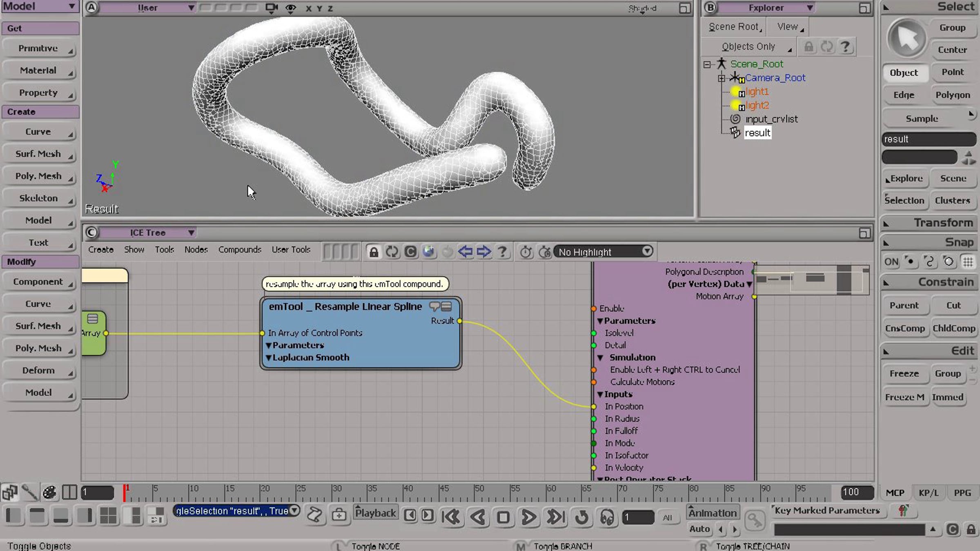Image resolution: width=980 pixels, height=551 pixels.
Task: Click the Primitive button under Get
Action: [38, 49]
